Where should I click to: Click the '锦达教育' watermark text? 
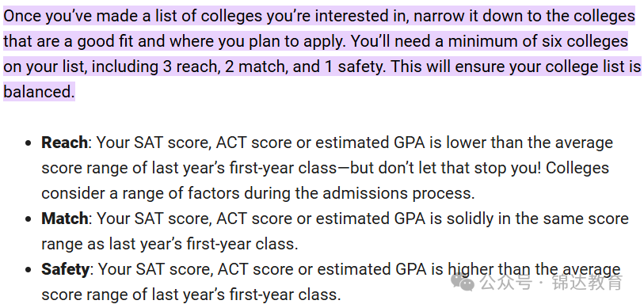[586, 283]
